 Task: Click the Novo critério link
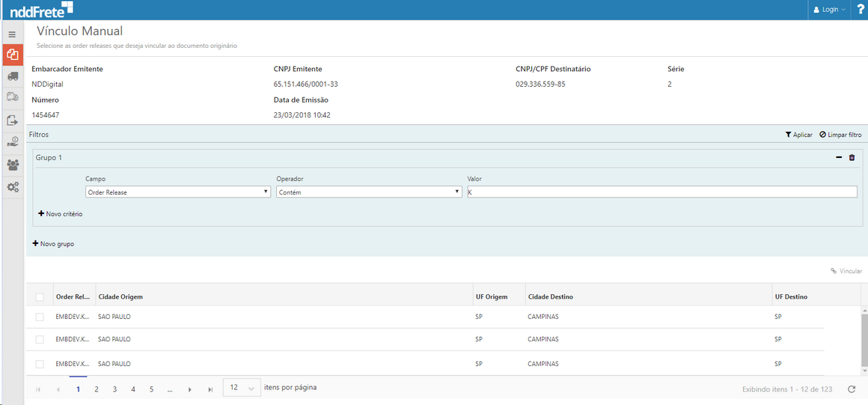(x=60, y=214)
